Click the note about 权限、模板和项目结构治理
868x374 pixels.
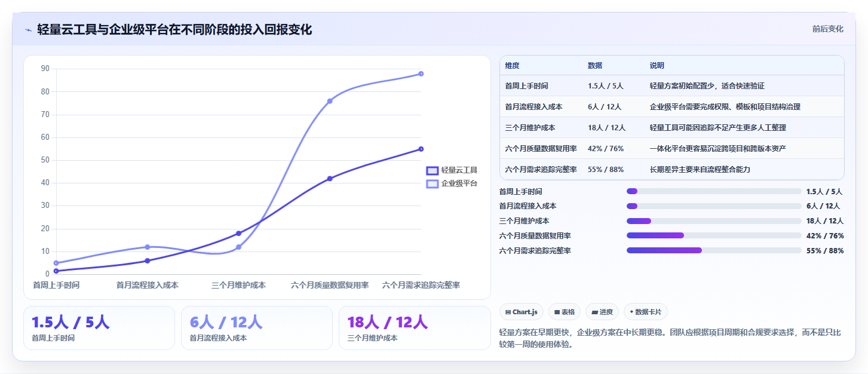725,107
